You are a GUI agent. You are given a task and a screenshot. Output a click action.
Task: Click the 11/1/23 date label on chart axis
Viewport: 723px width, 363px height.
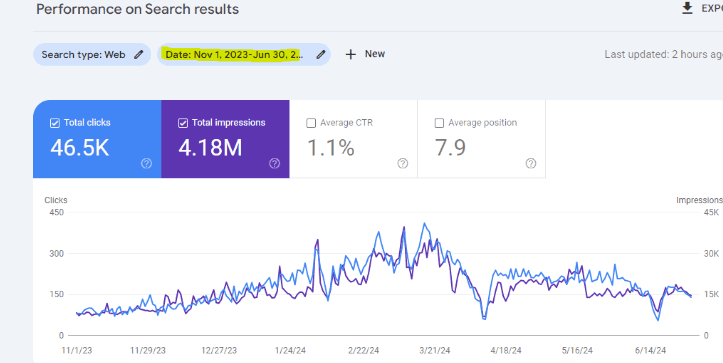coord(77,351)
